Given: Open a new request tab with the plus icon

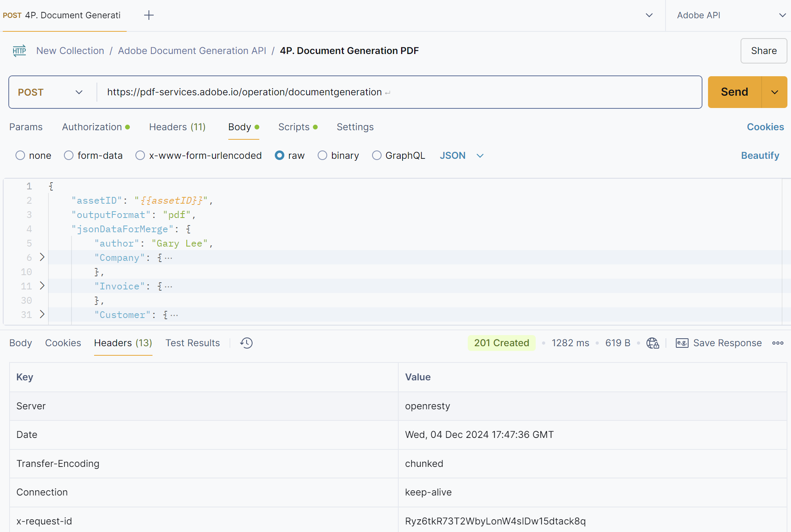Looking at the screenshot, I should tap(149, 15).
